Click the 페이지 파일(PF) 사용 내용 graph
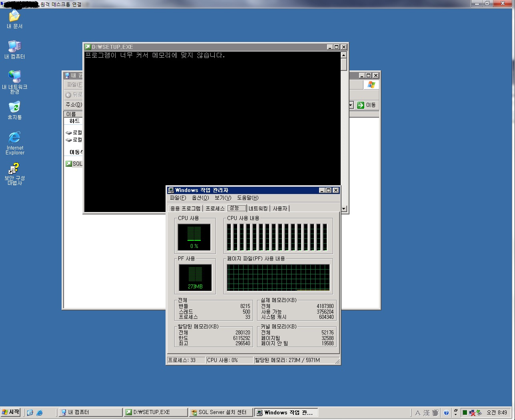Viewport: 515px width, 420px height. [278, 278]
